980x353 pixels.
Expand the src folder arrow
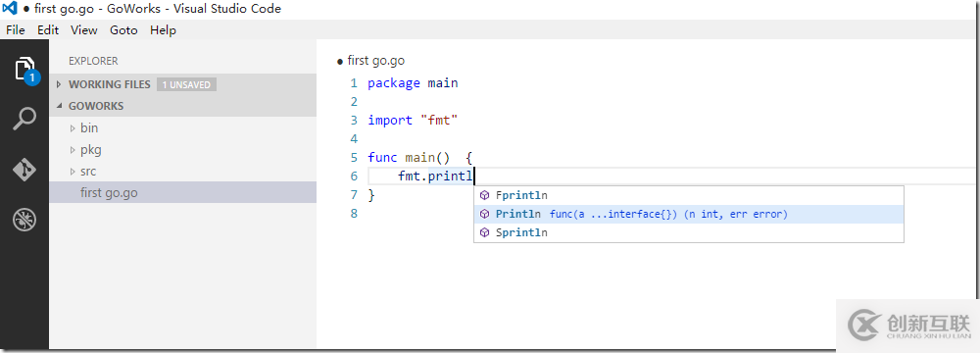(x=73, y=172)
